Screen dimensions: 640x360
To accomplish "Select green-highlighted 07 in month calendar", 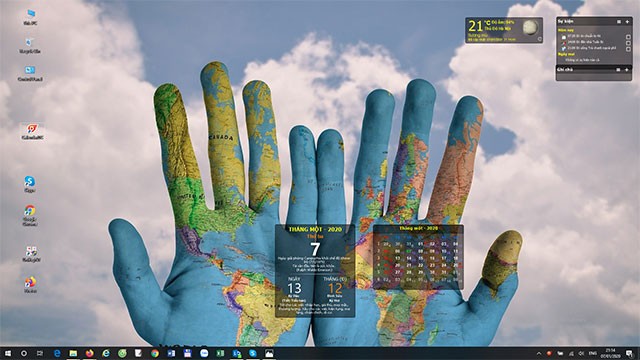I will point(409,251).
